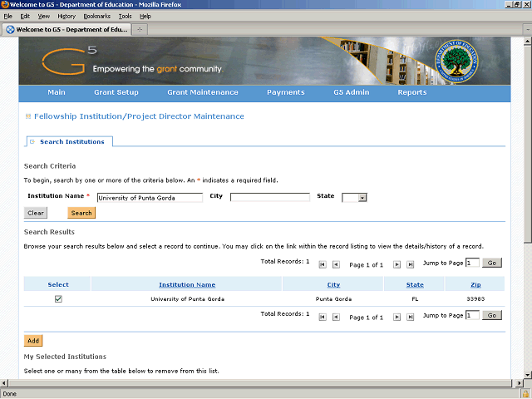The height and width of the screenshot is (399, 532).
Task: Go to next page in upper pagination
Action: point(397,264)
